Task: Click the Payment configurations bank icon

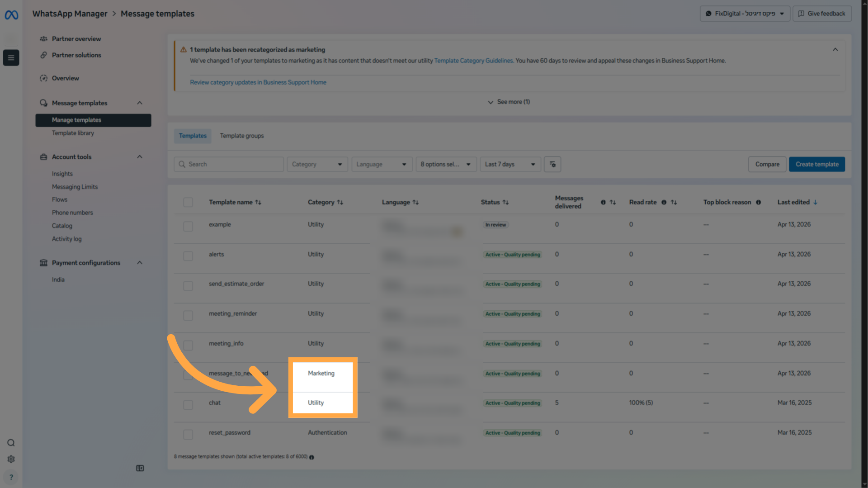Action: (43, 263)
